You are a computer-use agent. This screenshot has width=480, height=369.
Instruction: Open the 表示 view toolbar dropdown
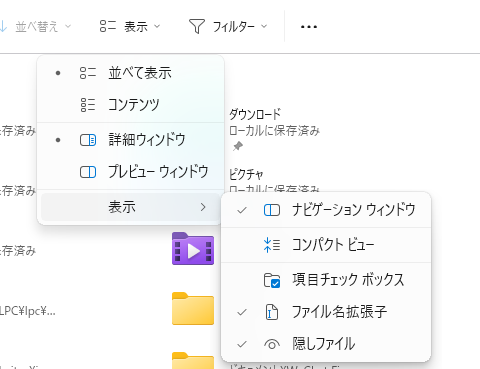(x=130, y=26)
